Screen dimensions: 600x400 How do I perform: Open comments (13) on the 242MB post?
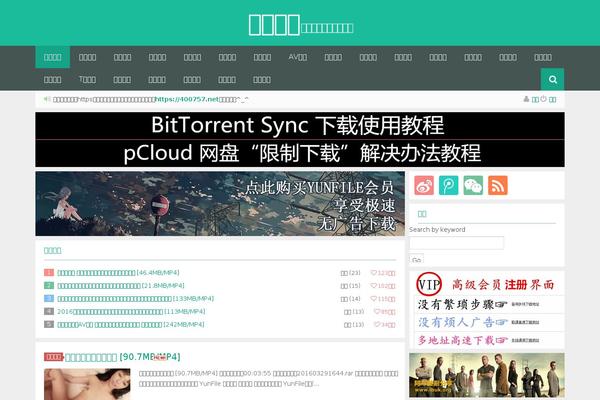click(354, 325)
